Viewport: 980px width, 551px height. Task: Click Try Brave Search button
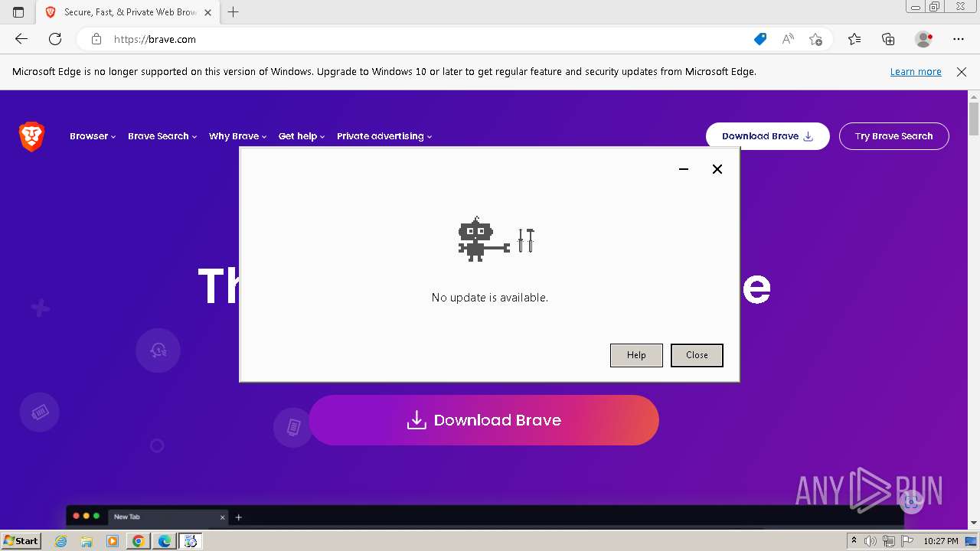[x=893, y=136]
